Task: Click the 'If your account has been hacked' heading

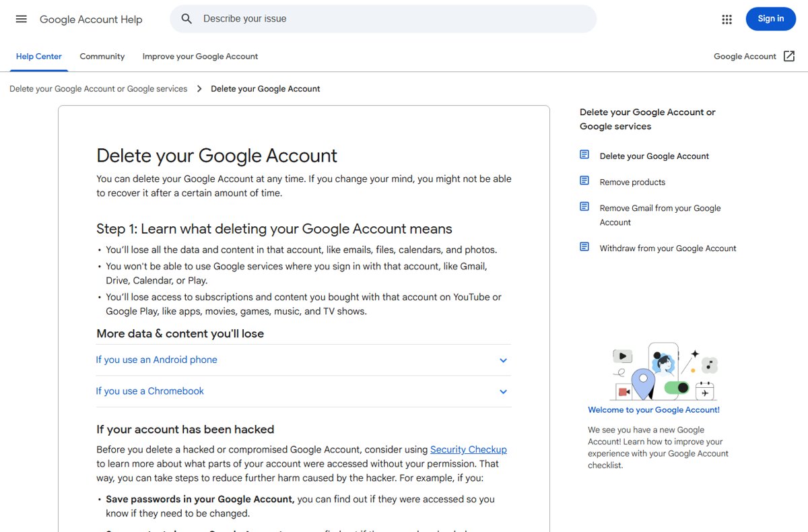Action: 185,429
